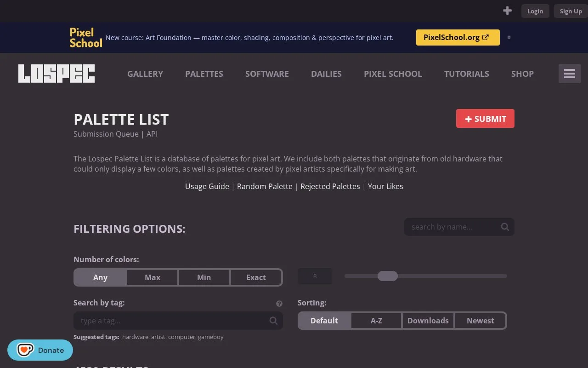Click the Sign Up button

(x=571, y=11)
